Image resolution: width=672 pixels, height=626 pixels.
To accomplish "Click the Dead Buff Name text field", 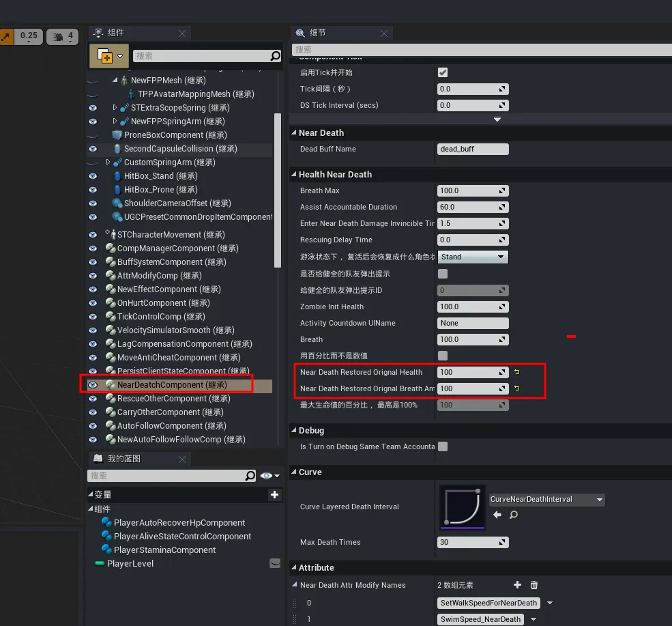I will point(473,149).
